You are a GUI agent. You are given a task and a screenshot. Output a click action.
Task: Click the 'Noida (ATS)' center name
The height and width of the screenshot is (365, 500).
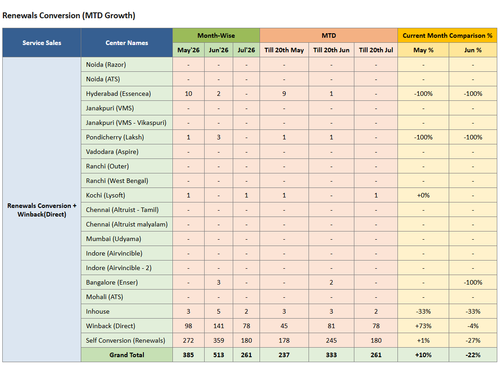tap(103, 79)
